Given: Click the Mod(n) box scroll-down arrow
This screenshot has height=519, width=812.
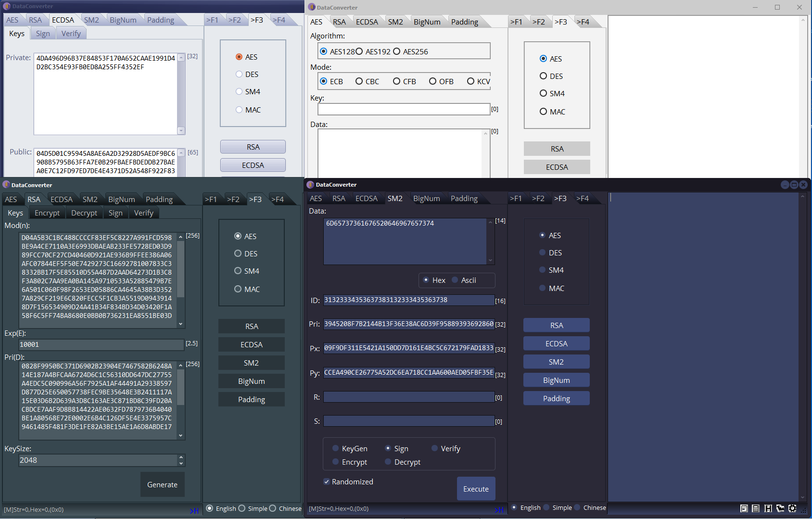Looking at the screenshot, I should 181,324.
